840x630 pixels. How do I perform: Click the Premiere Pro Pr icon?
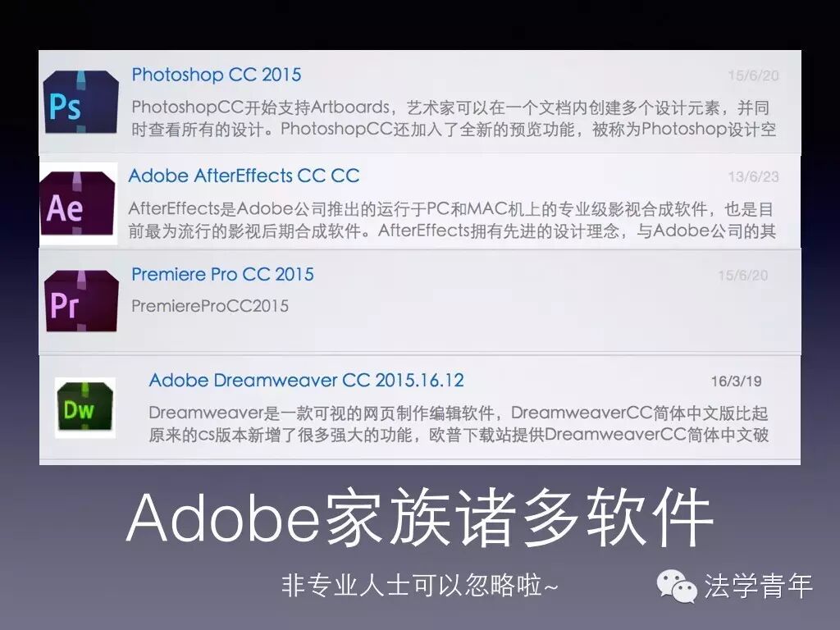pos(81,300)
